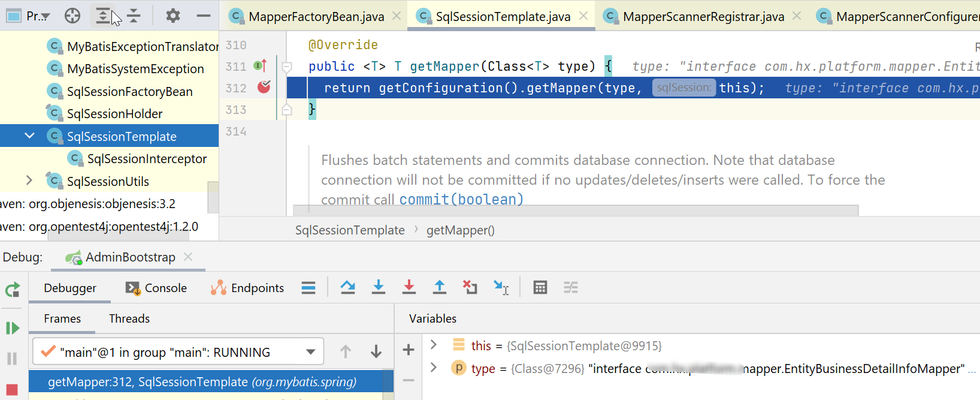Click the trace current stream chain icon

(571, 287)
